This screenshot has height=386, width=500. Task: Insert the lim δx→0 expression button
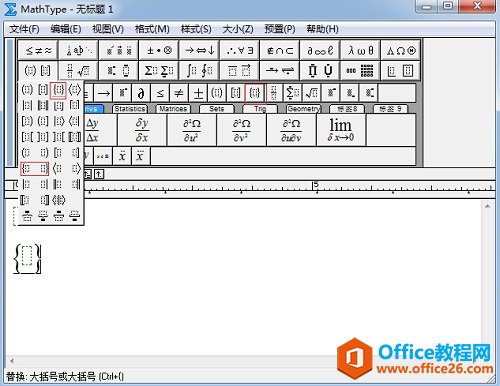tap(341, 130)
